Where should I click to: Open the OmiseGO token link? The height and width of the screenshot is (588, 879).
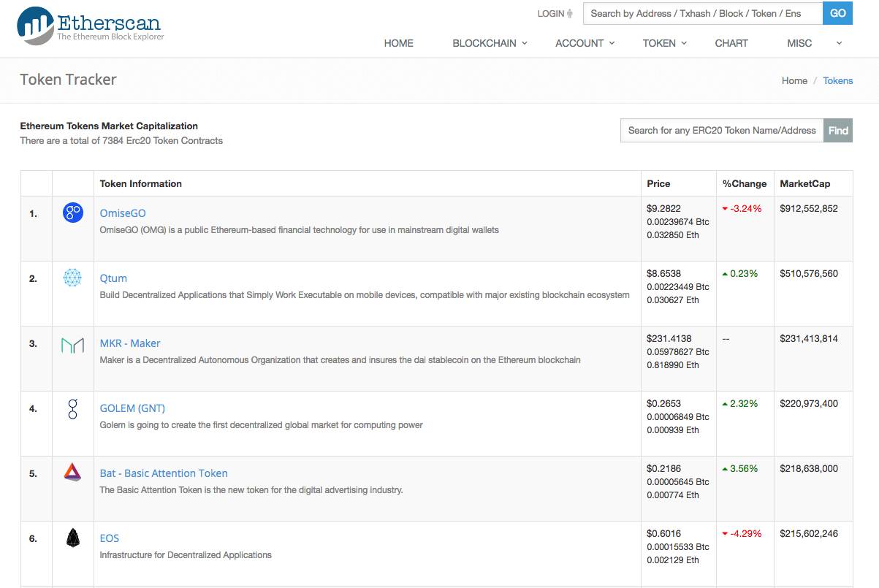tap(123, 213)
